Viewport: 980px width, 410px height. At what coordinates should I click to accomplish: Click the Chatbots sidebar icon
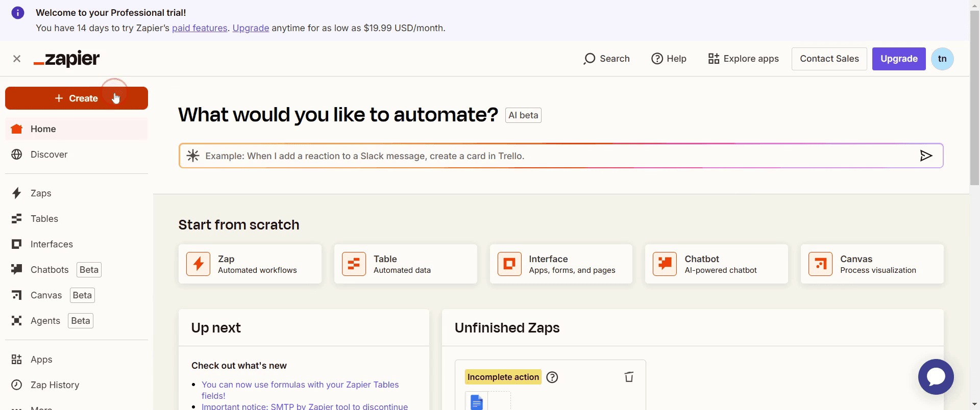pos(17,269)
